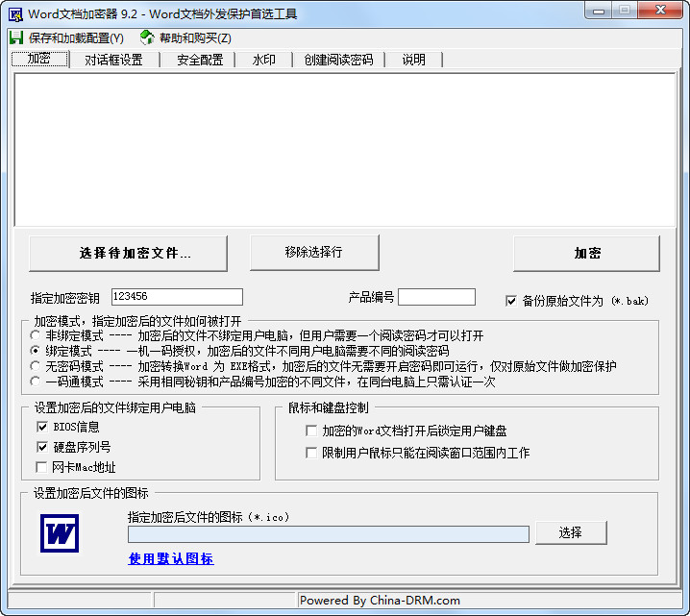This screenshot has height=616, width=690.
Task: Enable 限制用户鼠标只能在阅读窗口范围内工作 checkbox
Action: pyautogui.click(x=311, y=453)
